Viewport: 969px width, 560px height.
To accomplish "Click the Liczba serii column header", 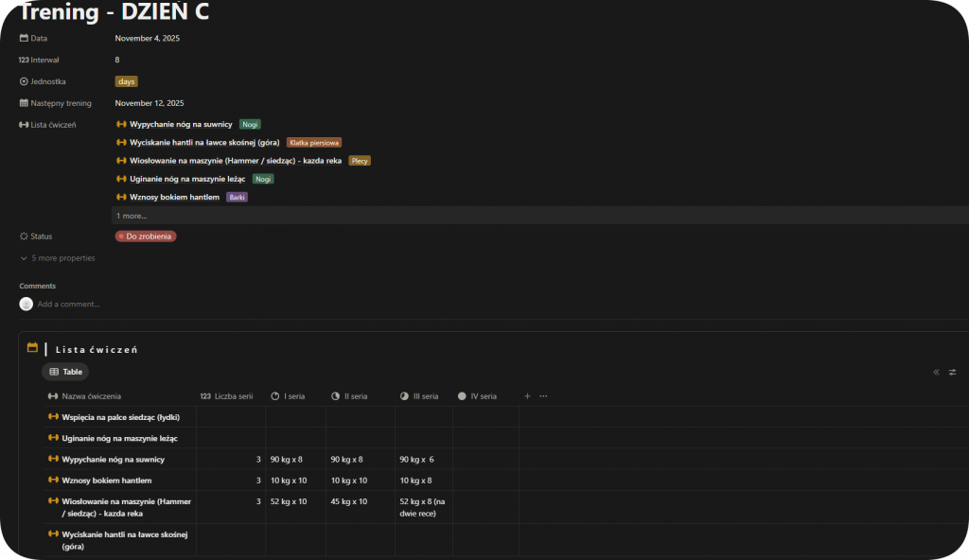I will click(x=233, y=396).
